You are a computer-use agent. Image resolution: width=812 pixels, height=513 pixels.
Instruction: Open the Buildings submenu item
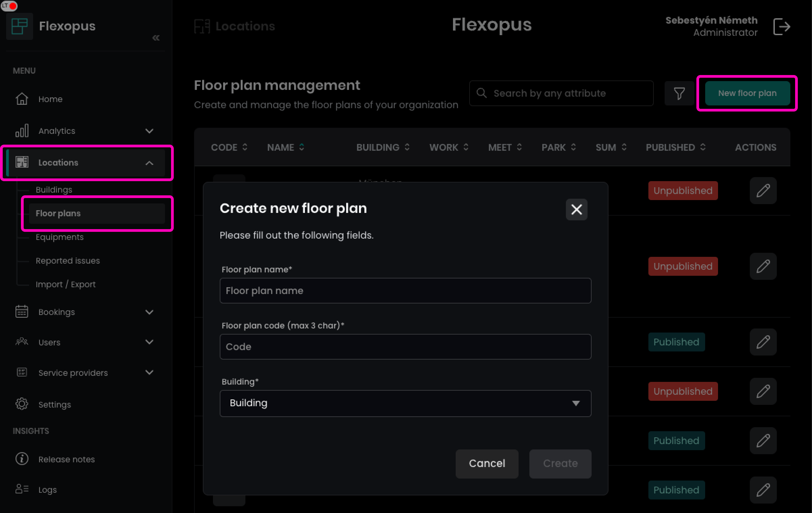54,190
